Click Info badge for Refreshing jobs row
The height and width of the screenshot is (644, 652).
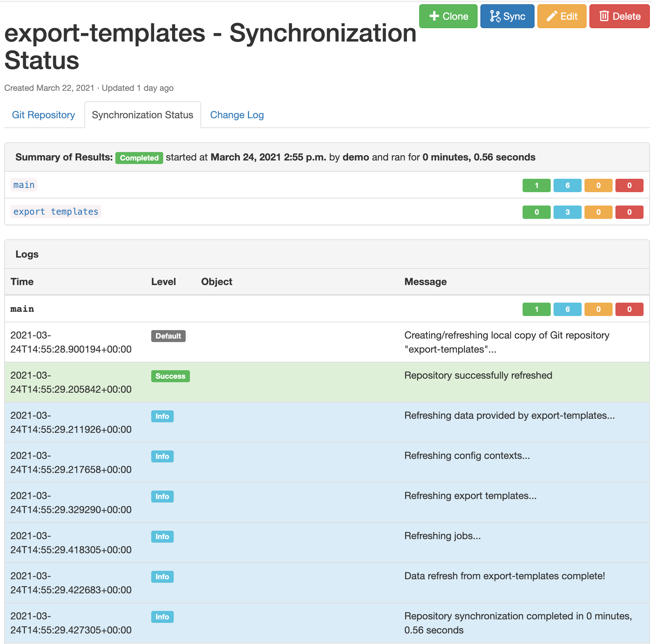tap(162, 537)
